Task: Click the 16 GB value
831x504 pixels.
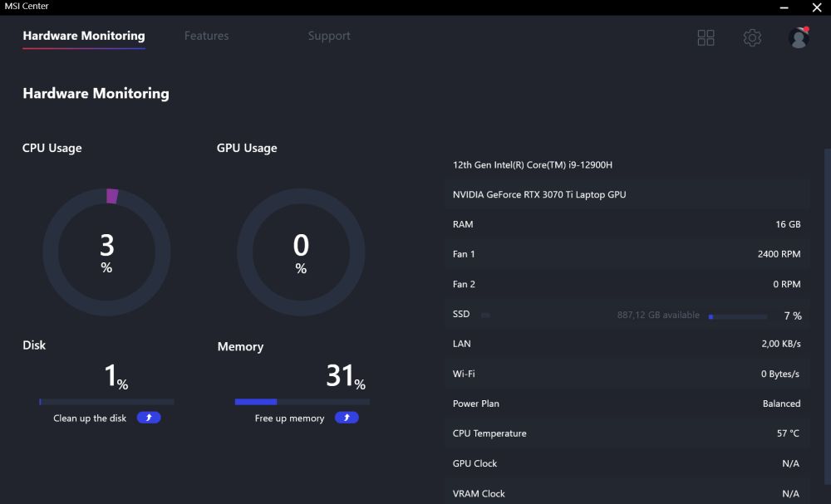Action: point(788,224)
